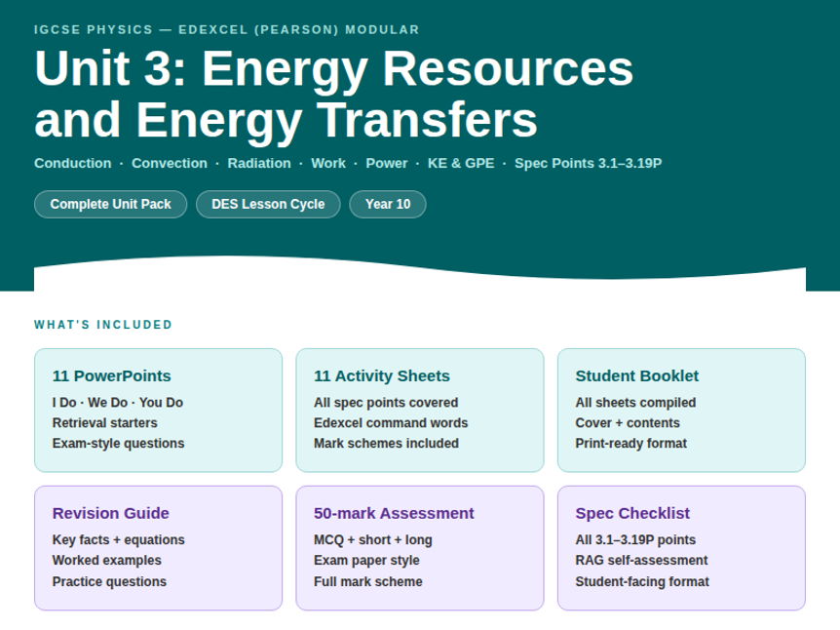Click All sheets compiled line
Image resolution: width=840 pixels, height=630 pixels.
[635, 402]
